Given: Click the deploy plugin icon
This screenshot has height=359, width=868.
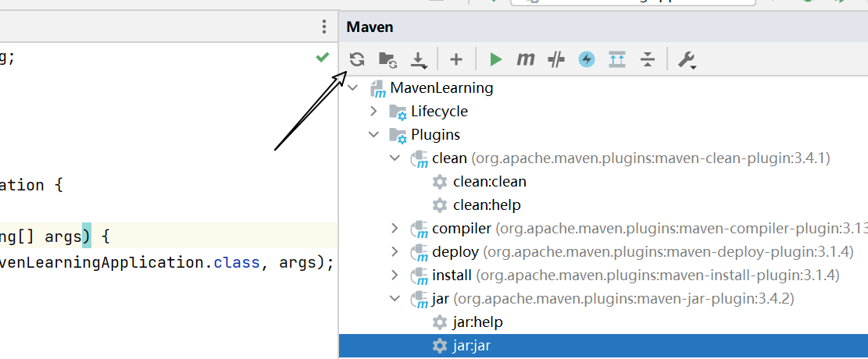Looking at the screenshot, I should coord(420,252).
